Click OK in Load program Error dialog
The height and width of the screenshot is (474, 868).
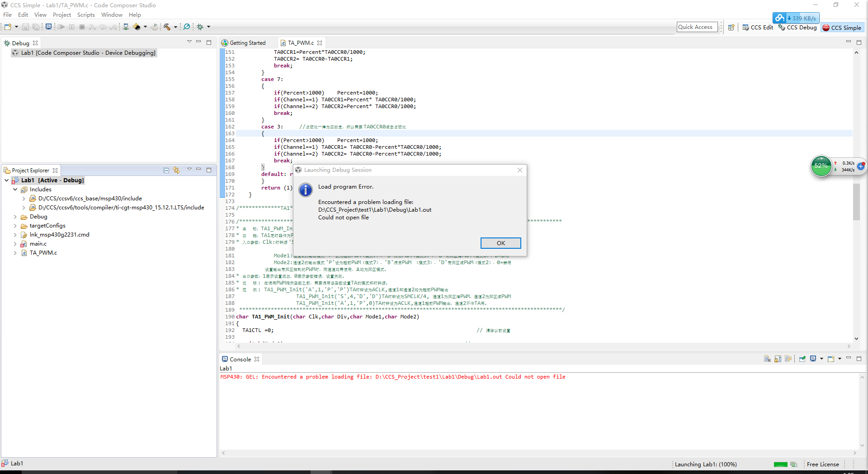coord(501,243)
